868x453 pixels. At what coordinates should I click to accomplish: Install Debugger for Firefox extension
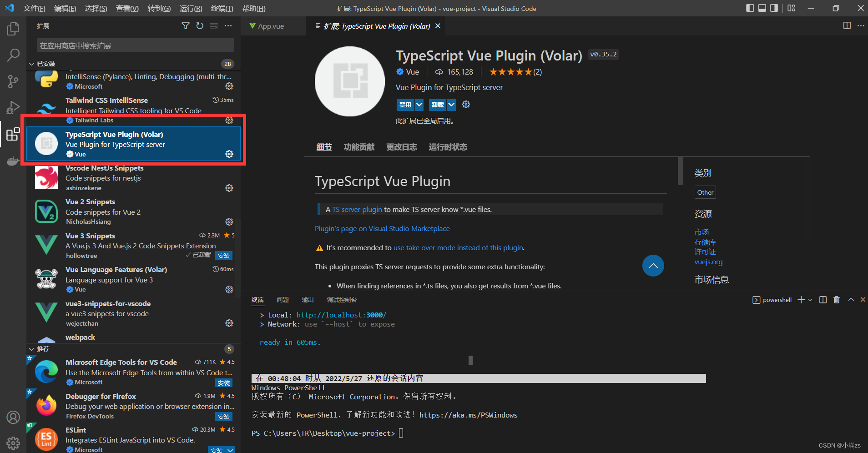coord(224,417)
